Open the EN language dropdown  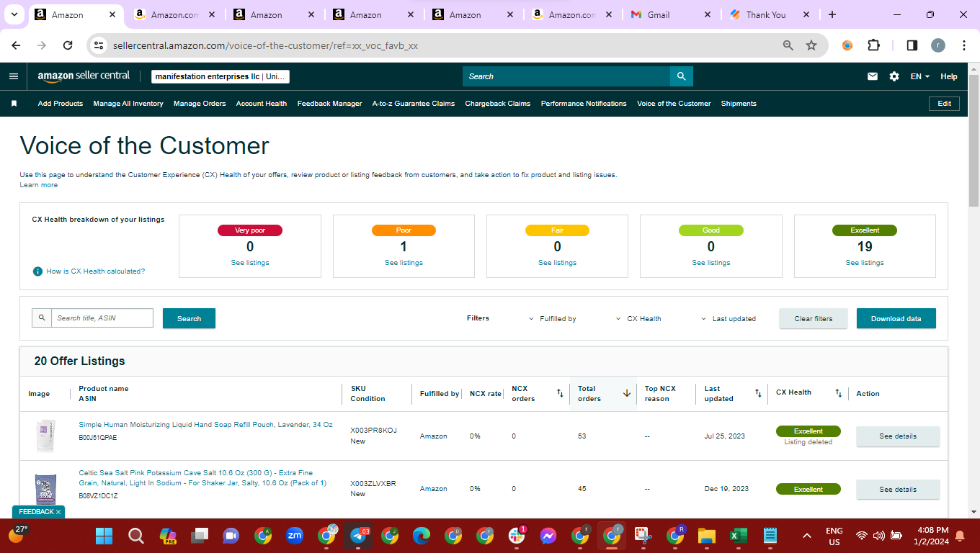[x=920, y=76]
